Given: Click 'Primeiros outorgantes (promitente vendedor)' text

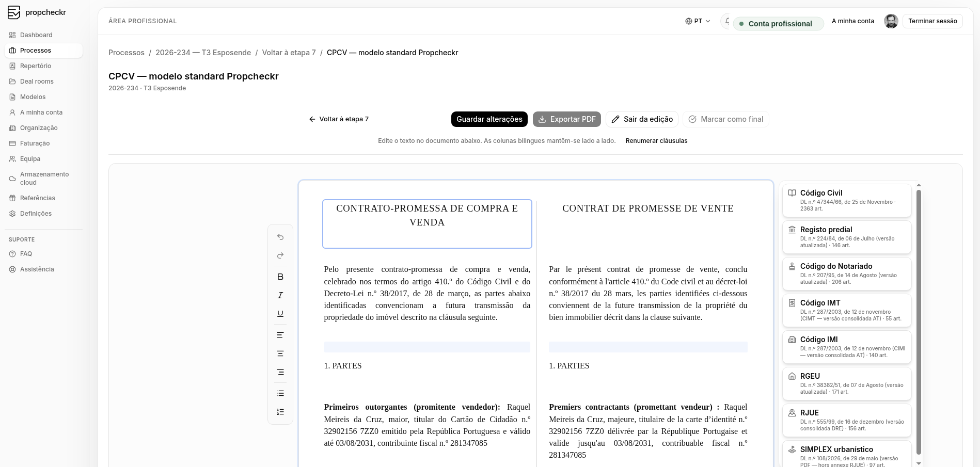Looking at the screenshot, I should [412, 407].
